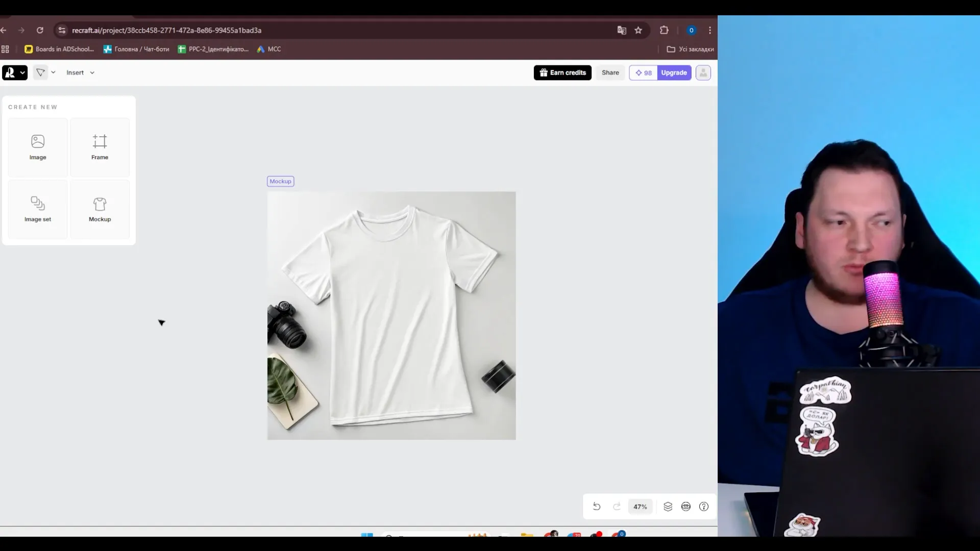This screenshot has width=980, height=551.
Task: Click the Upgrade button
Action: pos(674,72)
